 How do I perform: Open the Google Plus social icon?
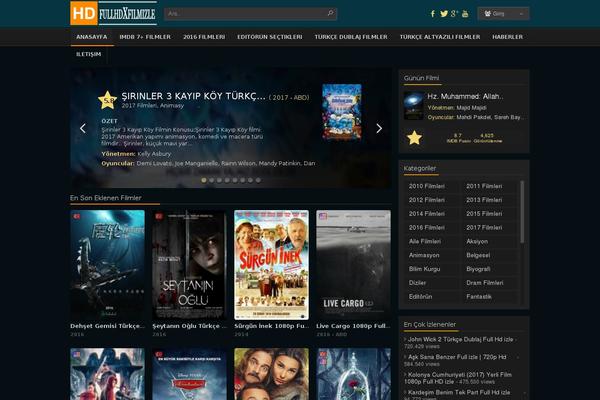pyautogui.click(x=454, y=14)
